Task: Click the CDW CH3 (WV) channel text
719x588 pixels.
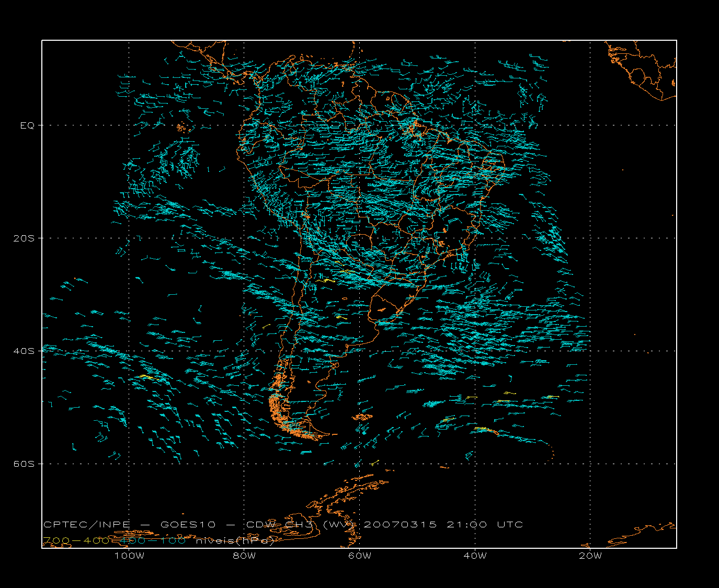Action: 301,524
